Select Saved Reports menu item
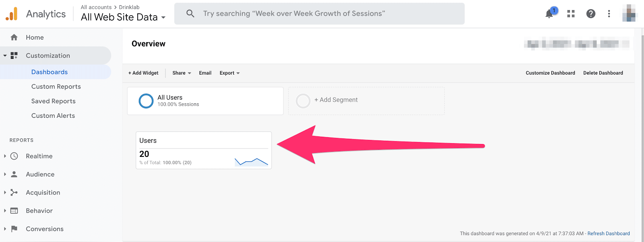This screenshot has height=242, width=644. pyautogui.click(x=54, y=101)
